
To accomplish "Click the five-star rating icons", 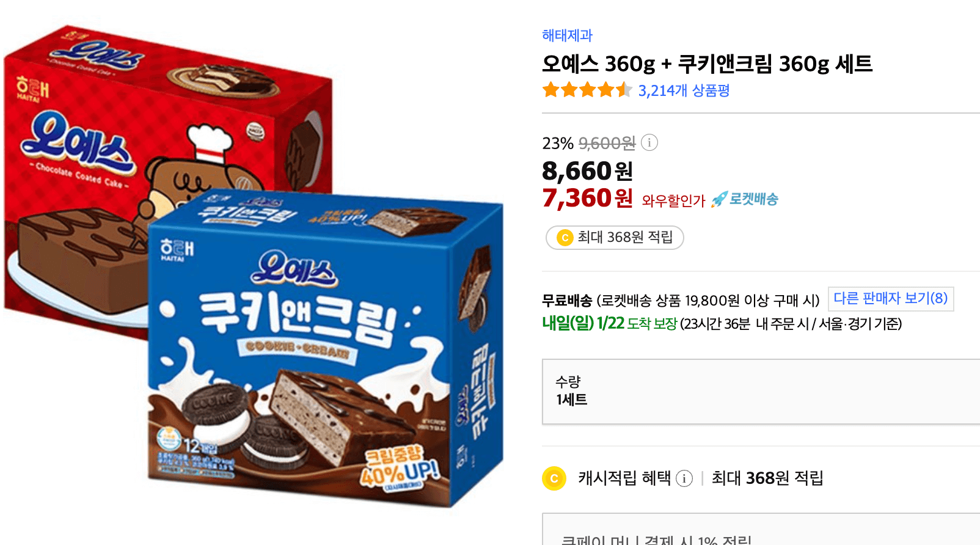I will point(587,90).
